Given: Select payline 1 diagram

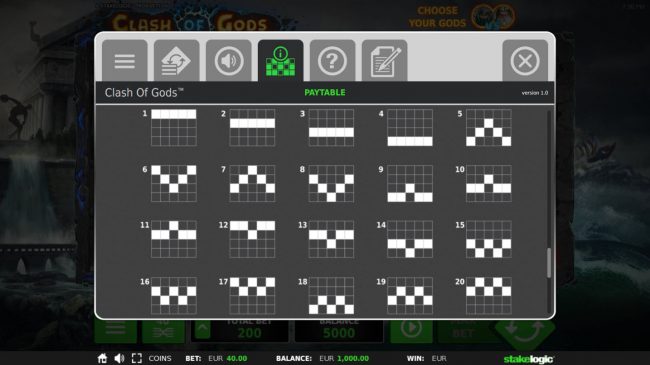Looking at the screenshot, I should pos(174,127).
